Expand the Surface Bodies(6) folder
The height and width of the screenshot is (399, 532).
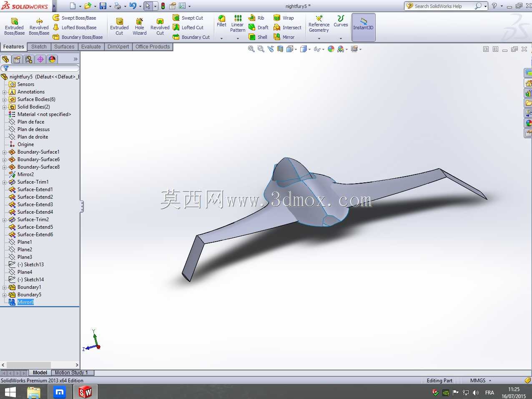point(5,99)
